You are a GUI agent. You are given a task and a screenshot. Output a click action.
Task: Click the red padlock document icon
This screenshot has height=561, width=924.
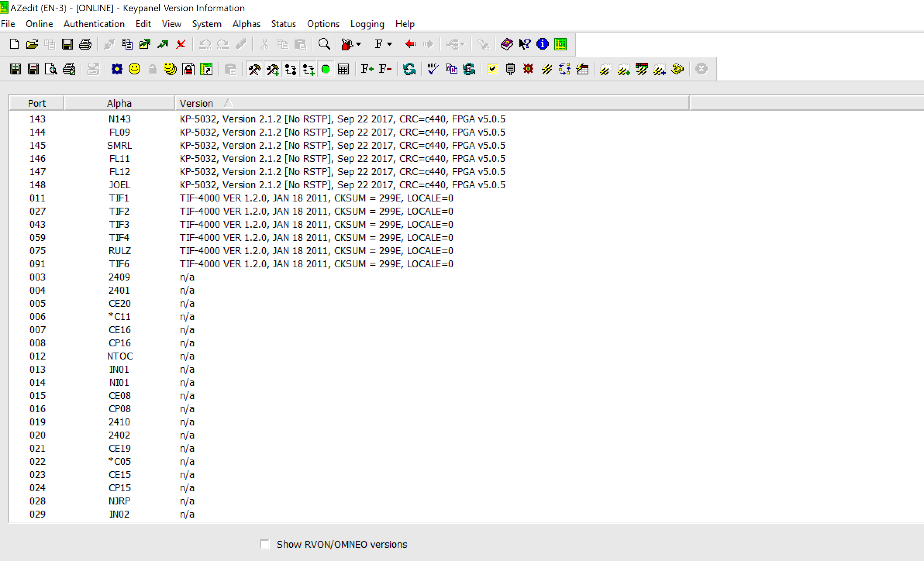tap(188, 69)
